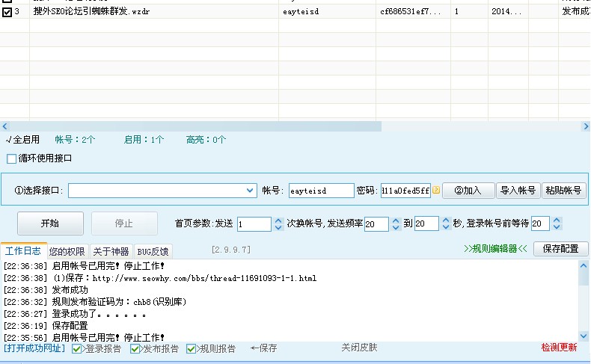Viewport: 591px width, 364px height.
Task: Toggle 登录报告 checkbox
Action: 76,349
